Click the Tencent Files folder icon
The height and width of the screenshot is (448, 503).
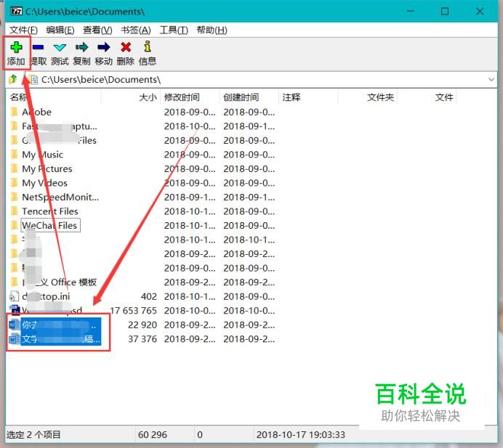click(15, 211)
